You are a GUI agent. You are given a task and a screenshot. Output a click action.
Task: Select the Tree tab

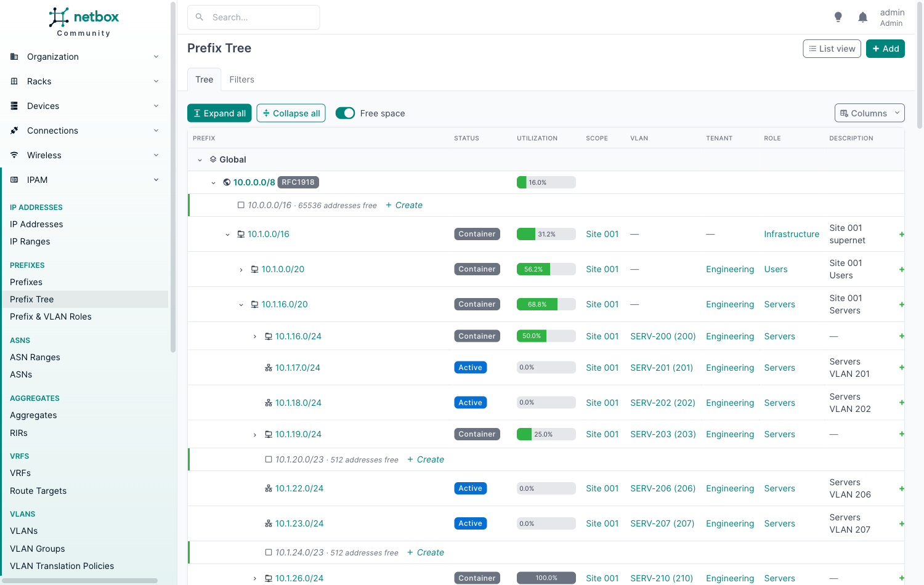(204, 79)
